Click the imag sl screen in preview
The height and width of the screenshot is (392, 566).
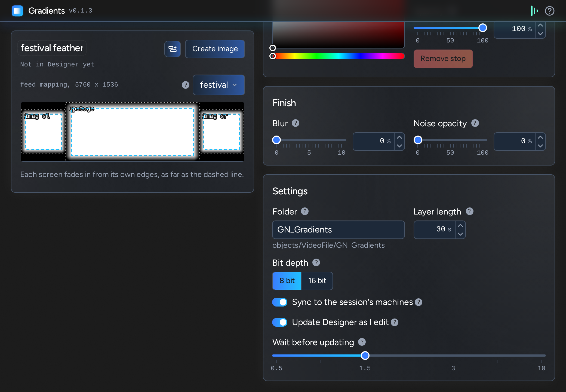pyautogui.click(x=44, y=132)
